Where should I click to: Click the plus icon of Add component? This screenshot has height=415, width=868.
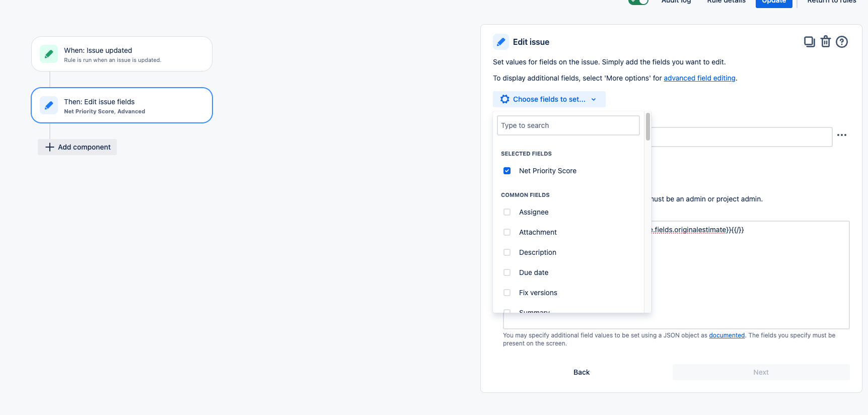49,147
